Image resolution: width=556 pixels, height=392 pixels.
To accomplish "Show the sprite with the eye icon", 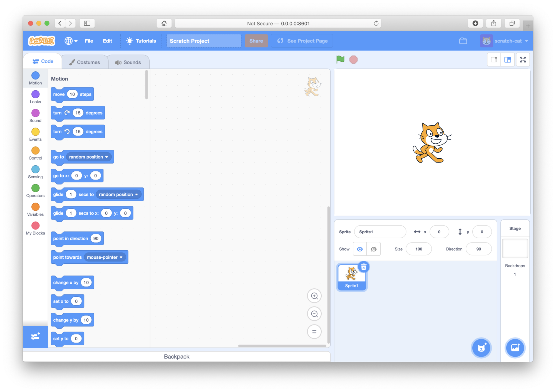I will [x=360, y=249].
